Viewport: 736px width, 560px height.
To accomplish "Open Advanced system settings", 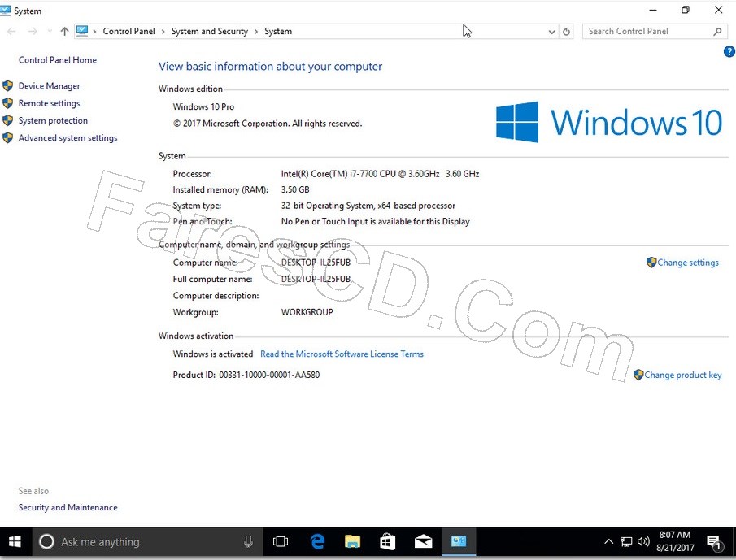I will 68,138.
